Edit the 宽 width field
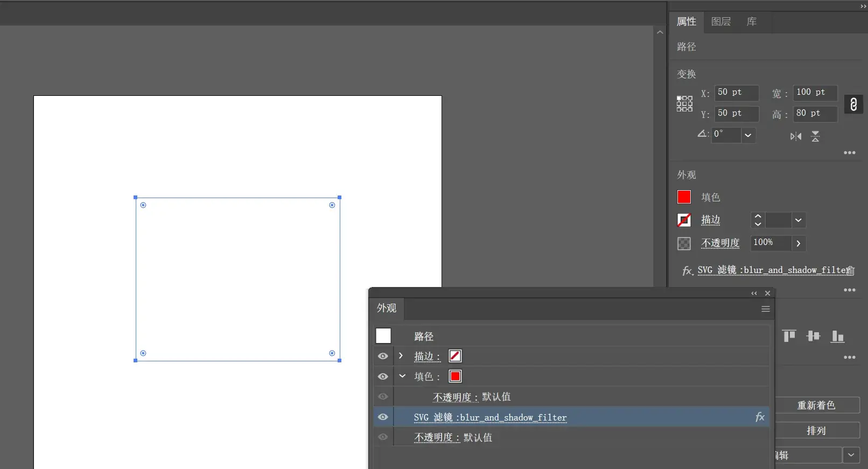 (x=815, y=93)
